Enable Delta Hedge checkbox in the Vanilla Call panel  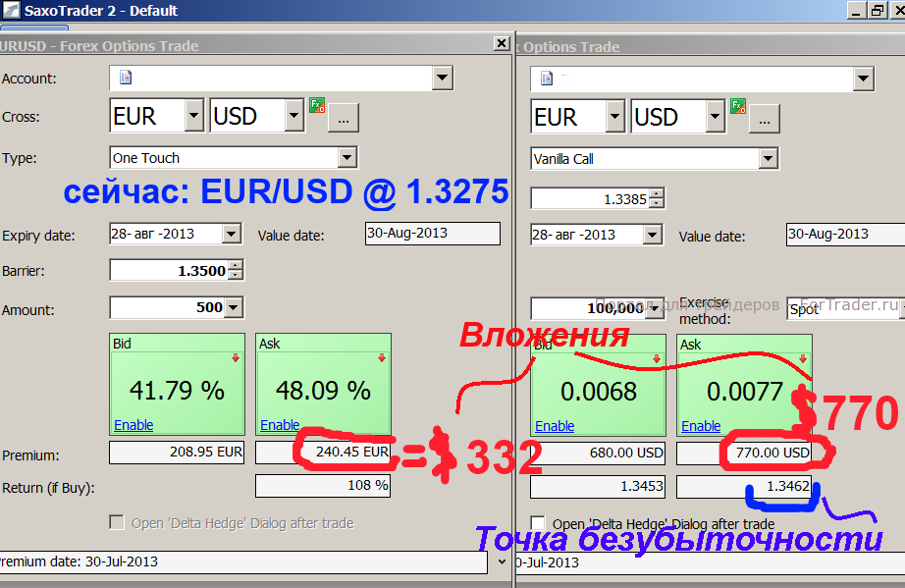click(x=538, y=523)
